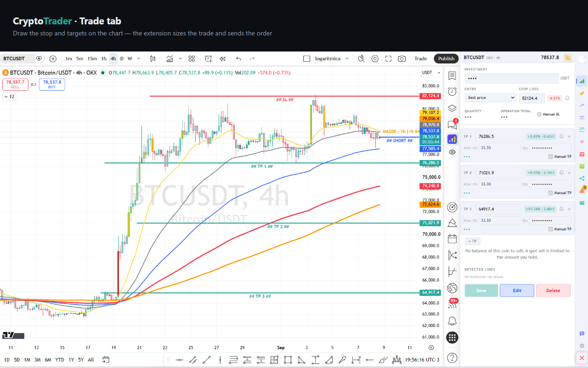Open go-to-date calendar icon
The height and width of the screenshot is (368, 588).
106,360
